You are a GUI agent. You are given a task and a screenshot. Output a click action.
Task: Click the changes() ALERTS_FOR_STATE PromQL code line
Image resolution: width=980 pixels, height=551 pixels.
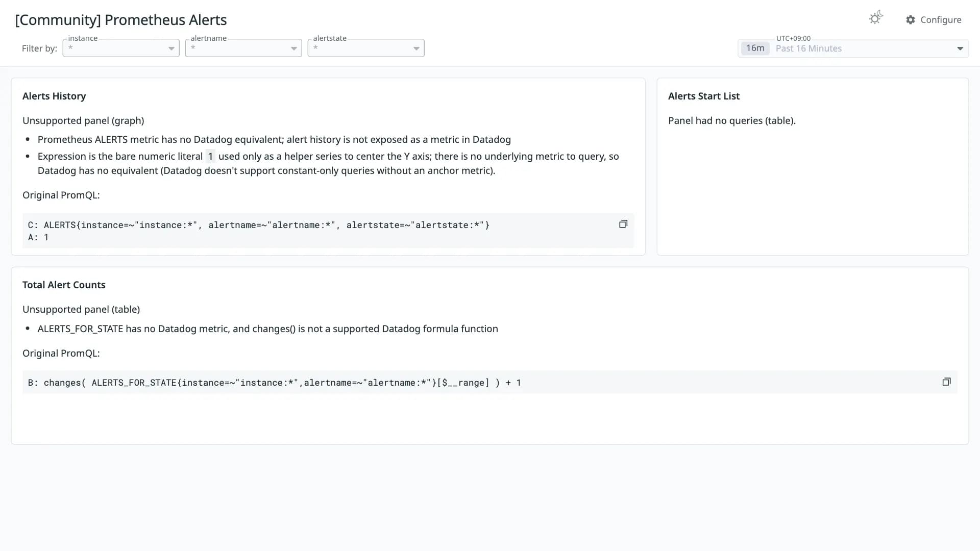coord(275,383)
